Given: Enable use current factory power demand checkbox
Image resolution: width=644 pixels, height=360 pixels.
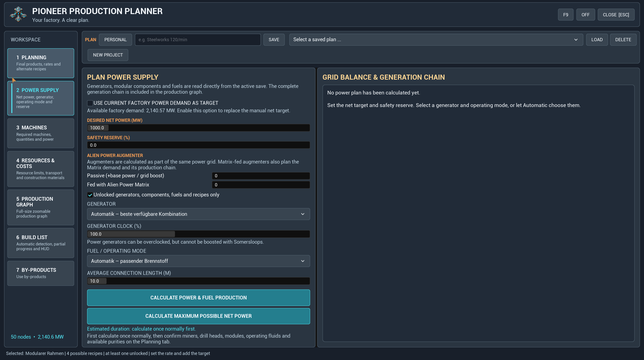Looking at the screenshot, I should (x=90, y=103).
